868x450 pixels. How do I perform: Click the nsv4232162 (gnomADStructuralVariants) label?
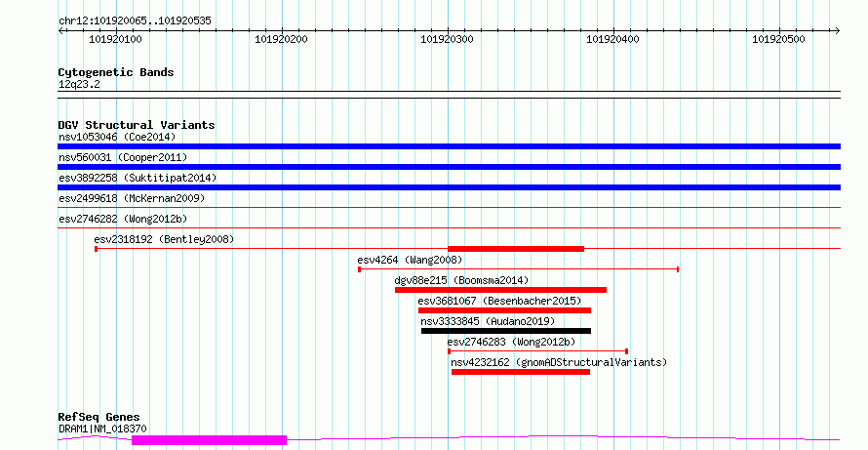click(559, 362)
